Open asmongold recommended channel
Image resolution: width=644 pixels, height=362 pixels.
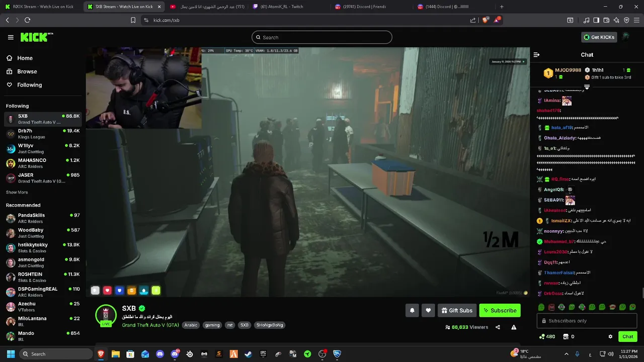click(42, 262)
